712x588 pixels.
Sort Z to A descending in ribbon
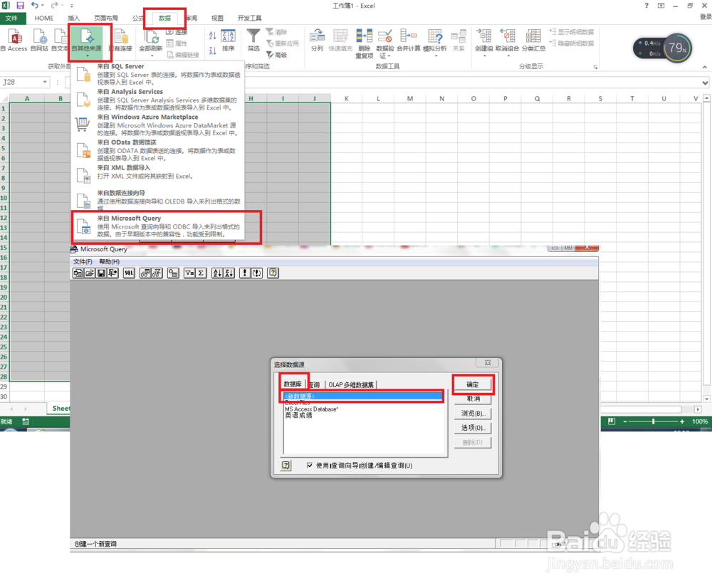pos(212,51)
